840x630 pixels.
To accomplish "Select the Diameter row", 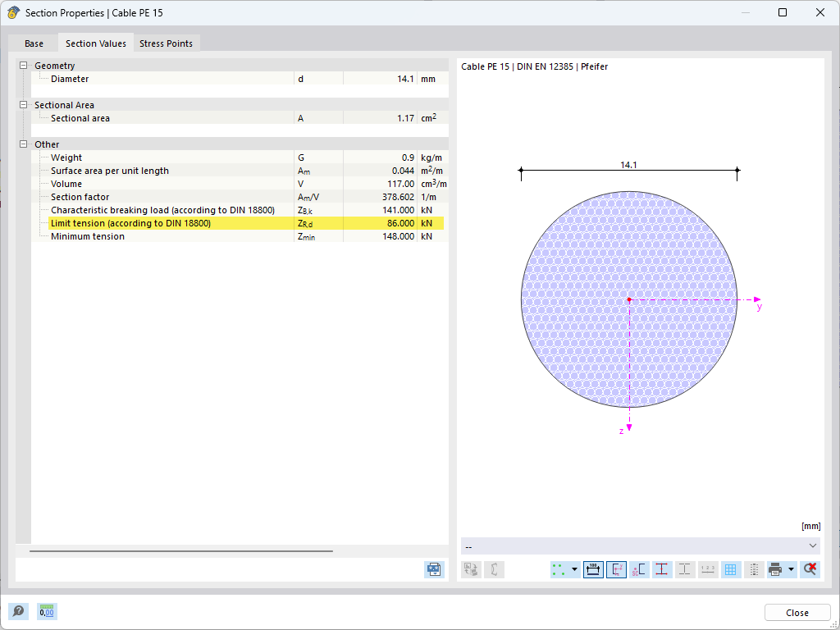I will [x=240, y=79].
